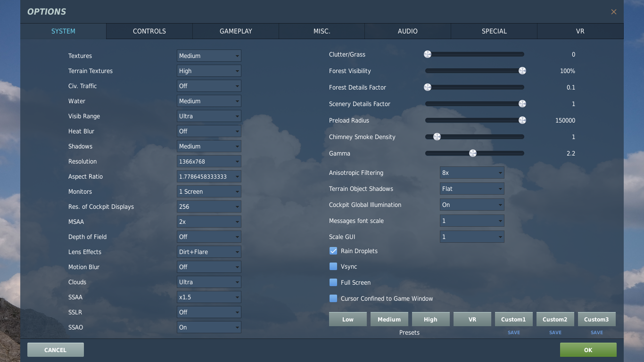This screenshot has width=644, height=362.
Task: Load the Custom3 preset
Action: point(597,319)
